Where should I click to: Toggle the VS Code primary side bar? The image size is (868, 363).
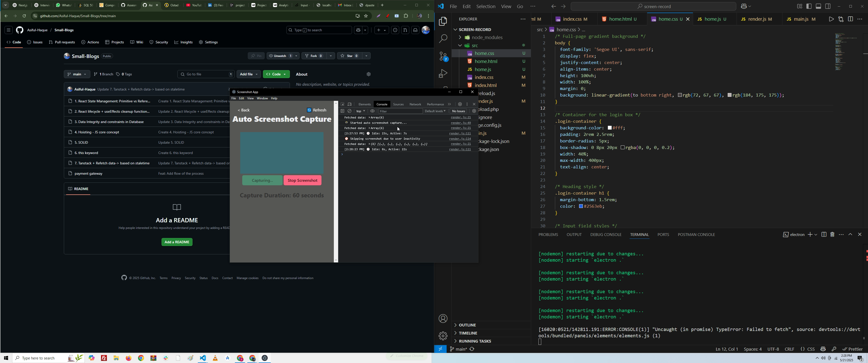[x=809, y=6]
